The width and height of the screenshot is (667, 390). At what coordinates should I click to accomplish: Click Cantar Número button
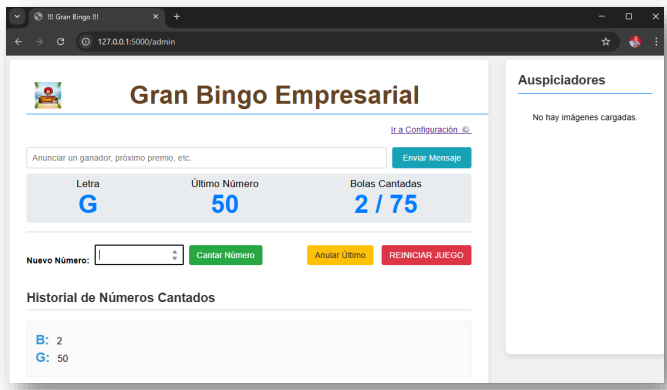pyautogui.click(x=225, y=255)
